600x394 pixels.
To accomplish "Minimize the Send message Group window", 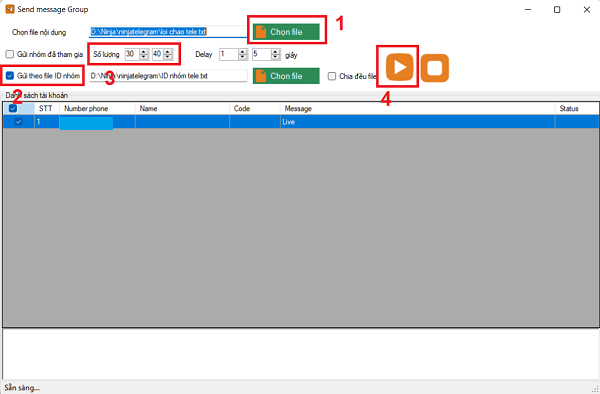I will tap(528, 10).
